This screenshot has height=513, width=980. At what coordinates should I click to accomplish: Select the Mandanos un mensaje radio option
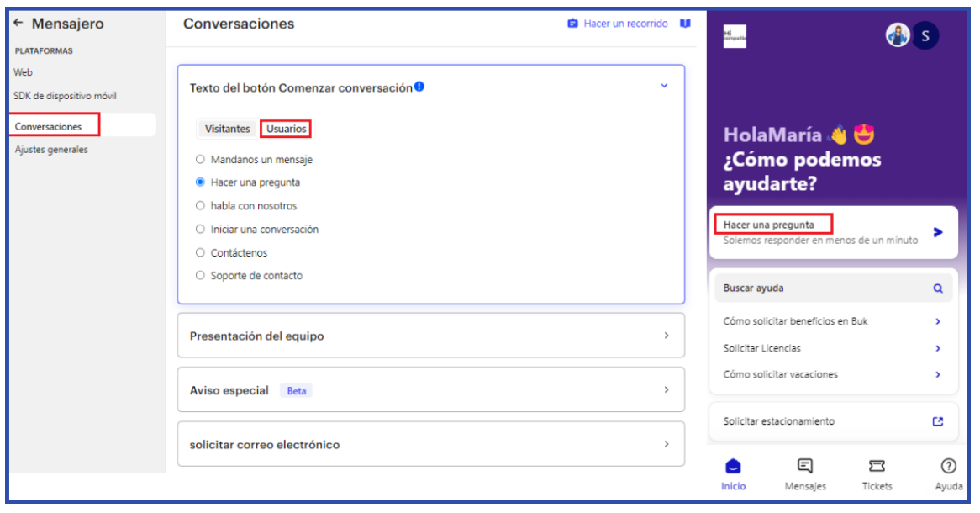[200, 159]
